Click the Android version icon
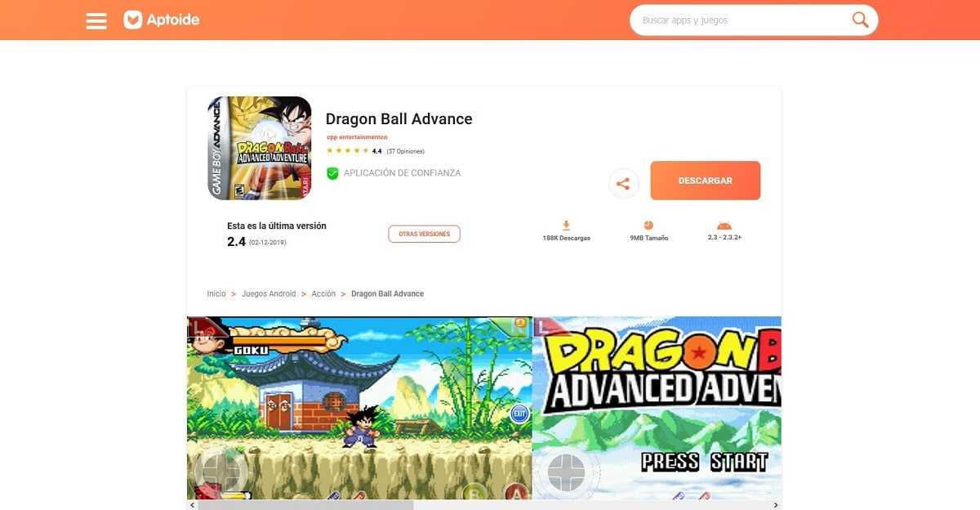980x510 pixels. coord(724,226)
